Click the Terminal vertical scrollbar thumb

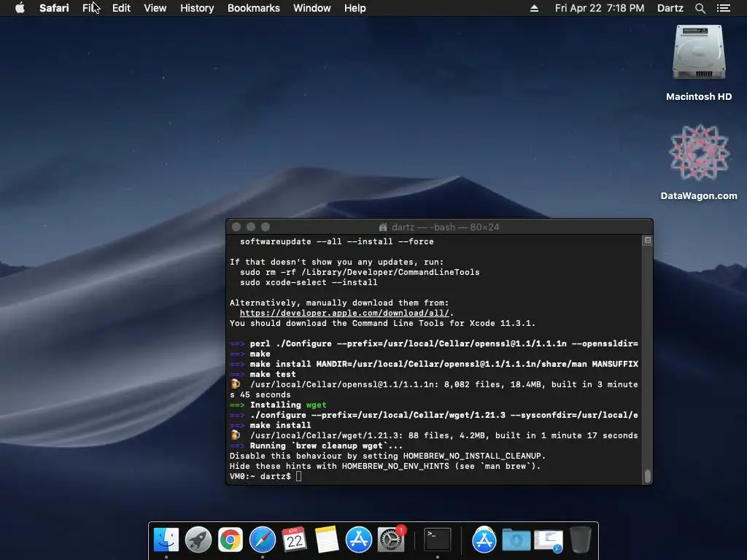647,475
